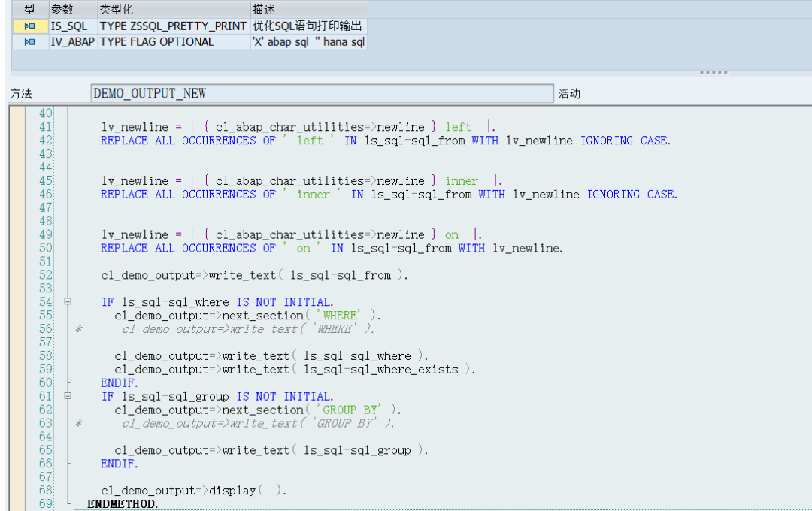Click write_text( ls_sql-sql_group ) line

point(271,450)
